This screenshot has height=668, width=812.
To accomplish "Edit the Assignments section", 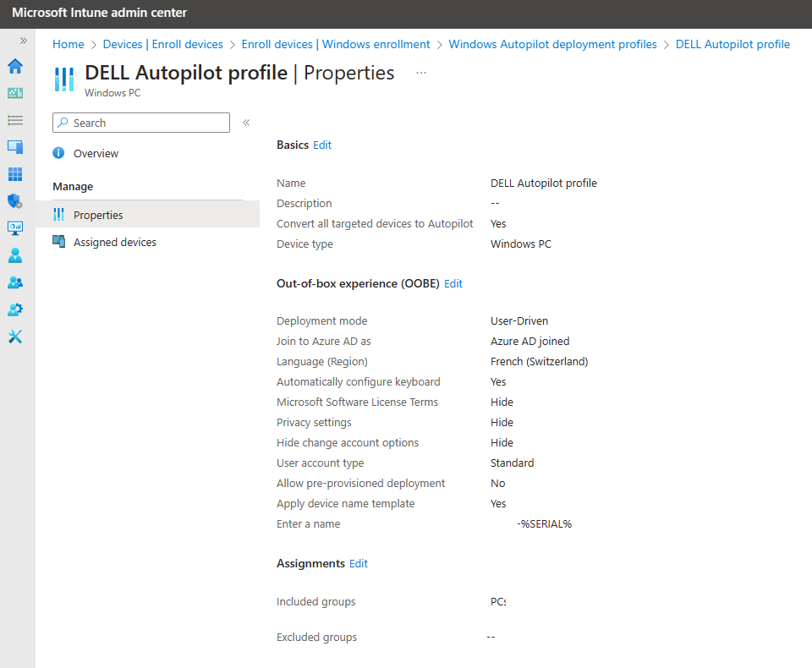I will point(359,563).
